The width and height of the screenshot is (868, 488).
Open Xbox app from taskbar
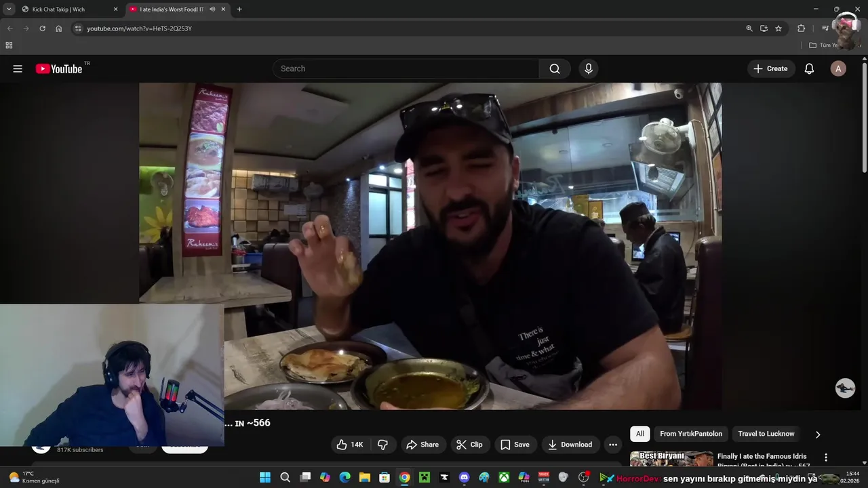(504, 478)
